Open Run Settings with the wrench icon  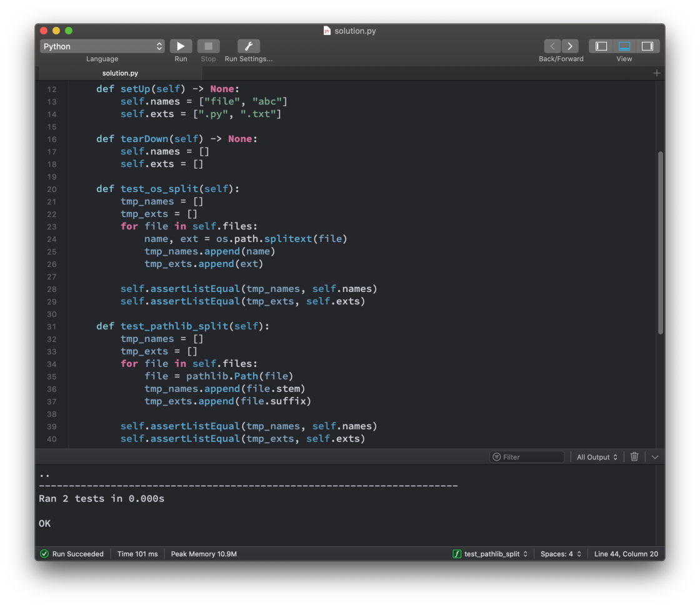(x=248, y=46)
